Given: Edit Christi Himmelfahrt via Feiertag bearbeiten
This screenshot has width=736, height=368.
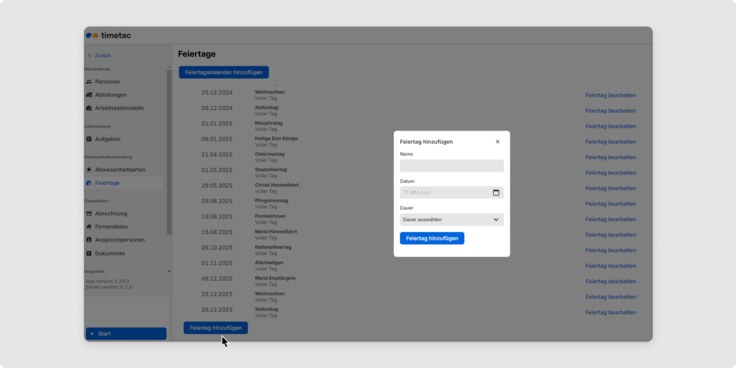Looking at the screenshot, I should click(611, 188).
